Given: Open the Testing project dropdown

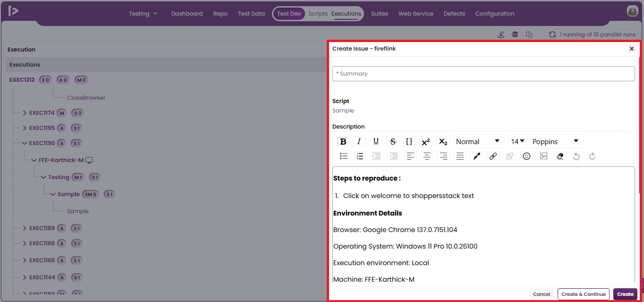Looking at the screenshot, I should [143, 14].
